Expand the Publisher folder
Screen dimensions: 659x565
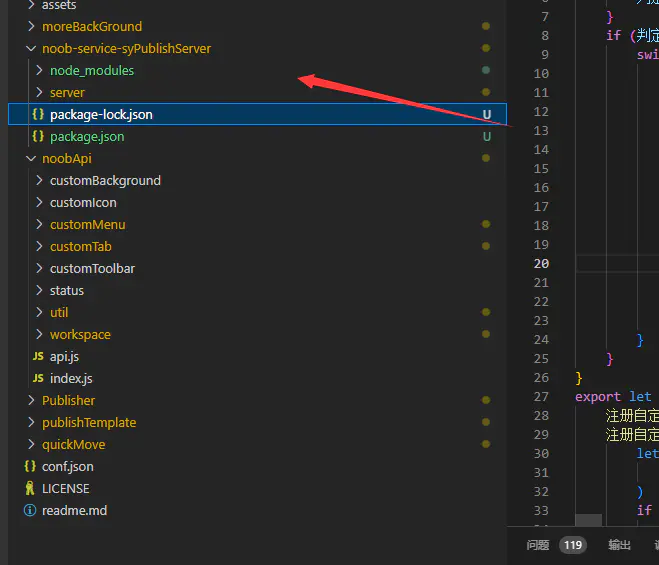pos(30,401)
